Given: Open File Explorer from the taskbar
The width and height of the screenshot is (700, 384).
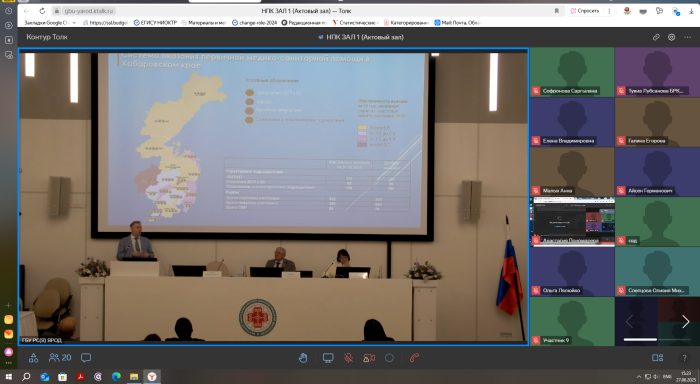Looking at the screenshot, I should (x=133, y=377).
